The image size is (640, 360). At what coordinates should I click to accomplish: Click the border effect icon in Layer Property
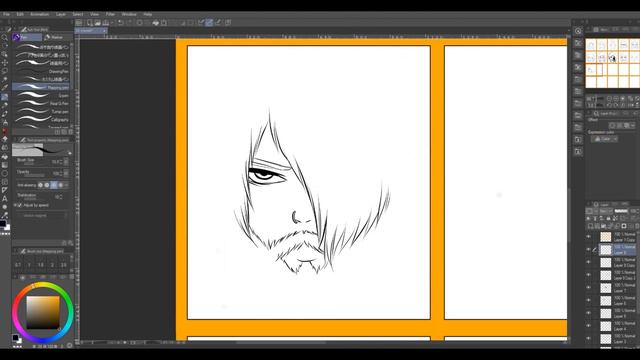point(612,126)
